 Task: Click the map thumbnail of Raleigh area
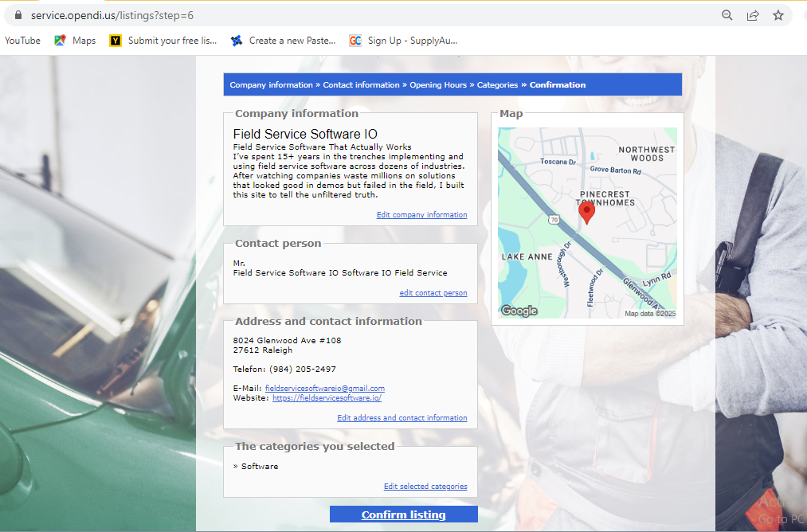[587, 223]
